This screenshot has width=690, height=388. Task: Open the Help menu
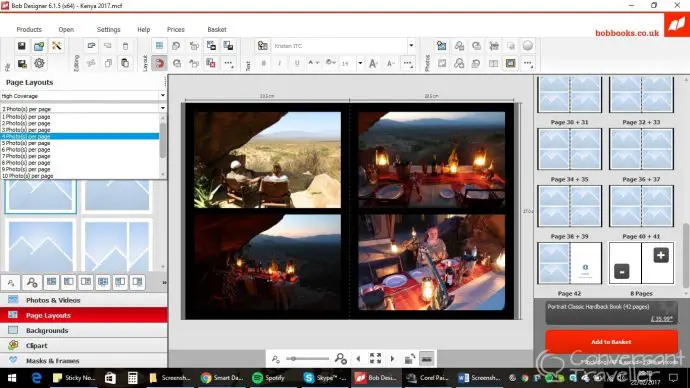click(143, 29)
